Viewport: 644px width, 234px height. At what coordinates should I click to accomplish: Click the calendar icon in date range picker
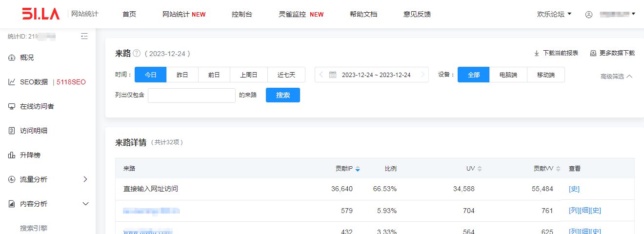333,75
